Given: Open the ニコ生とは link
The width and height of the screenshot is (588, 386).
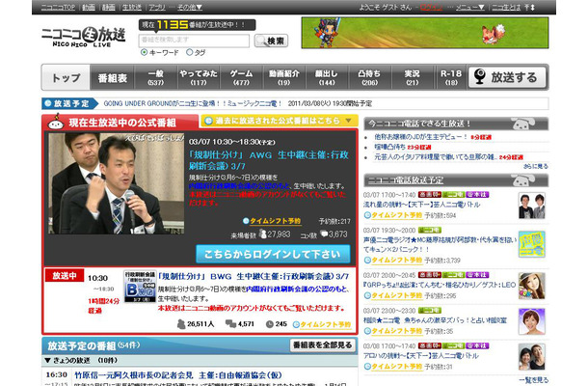Looking at the screenshot, I should (x=506, y=7).
